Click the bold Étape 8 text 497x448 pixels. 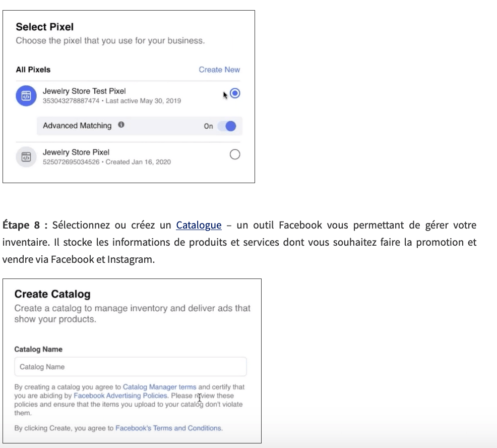tap(25, 225)
